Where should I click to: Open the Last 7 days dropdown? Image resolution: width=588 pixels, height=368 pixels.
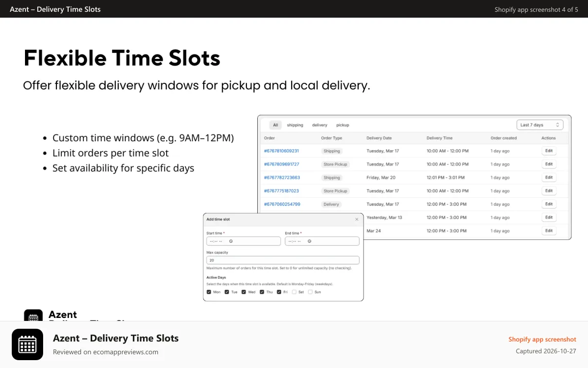pos(540,125)
